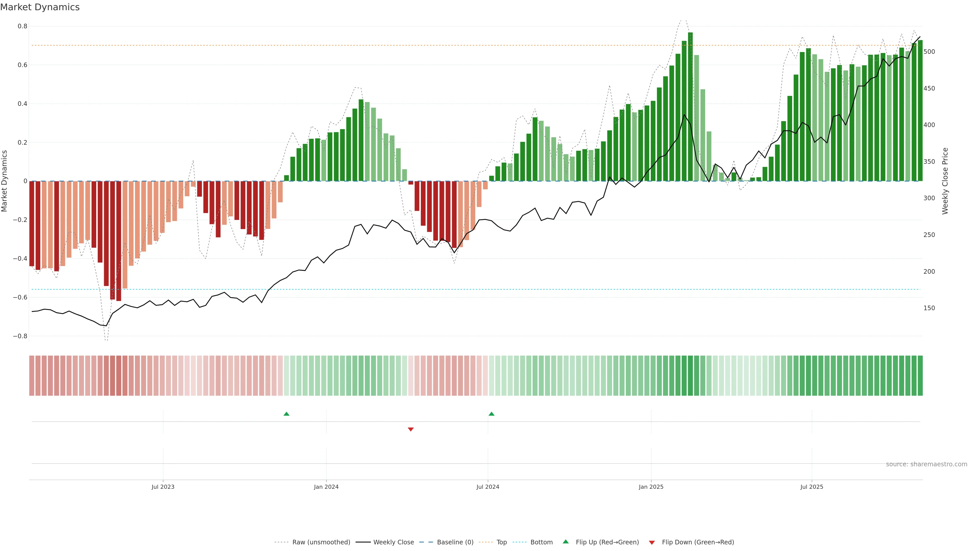980x551 pixels.
Task: Click the tallest green bar in early 2025
Action: coord(690,106)
